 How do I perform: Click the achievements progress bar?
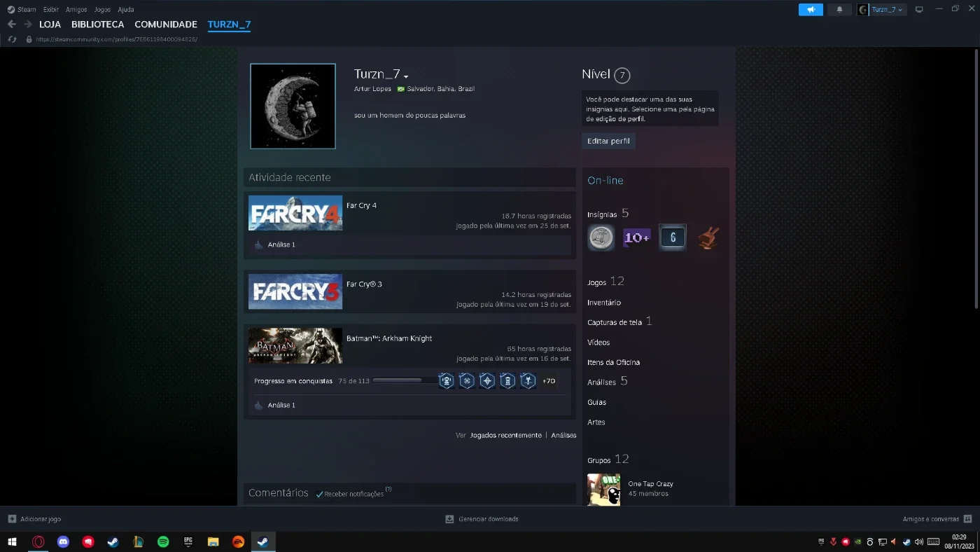coord(405,380)
